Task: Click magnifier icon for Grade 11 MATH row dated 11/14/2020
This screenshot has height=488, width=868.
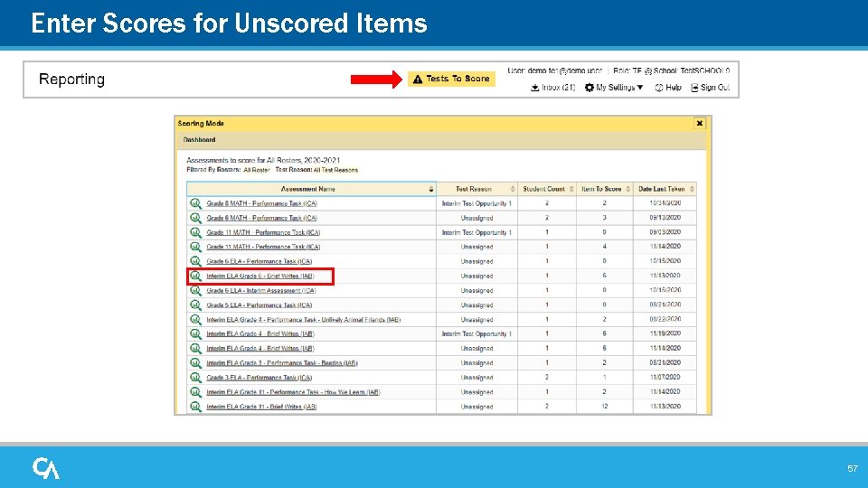Action: pyautogui.click(x=196, y=247)
